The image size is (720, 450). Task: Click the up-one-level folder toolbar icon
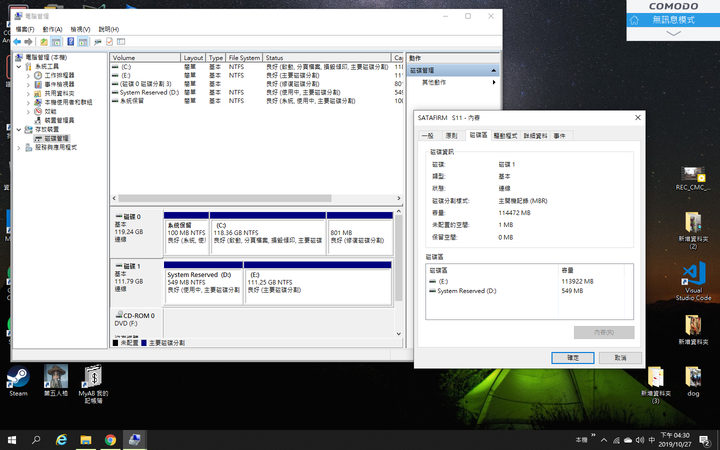pyautogui.click(x=44, y=42)
